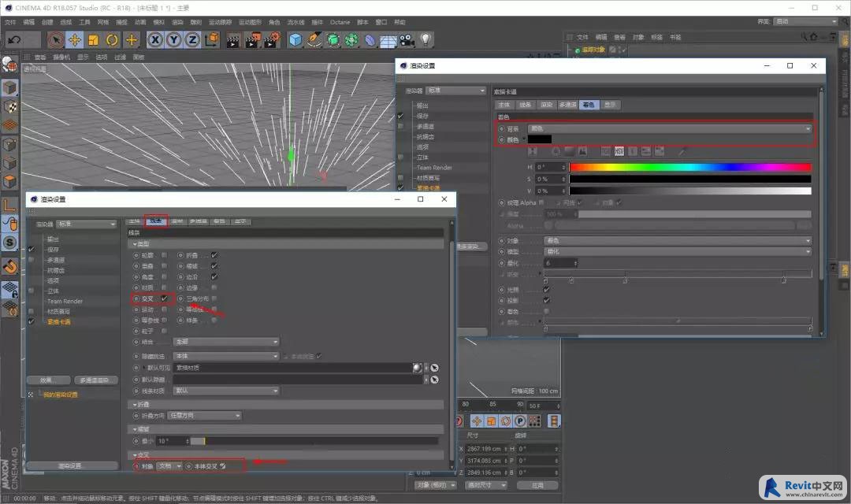Screen dimensions: 851x504
Task: Click the Value grayscale slider
Action: (x=690, y=191)
